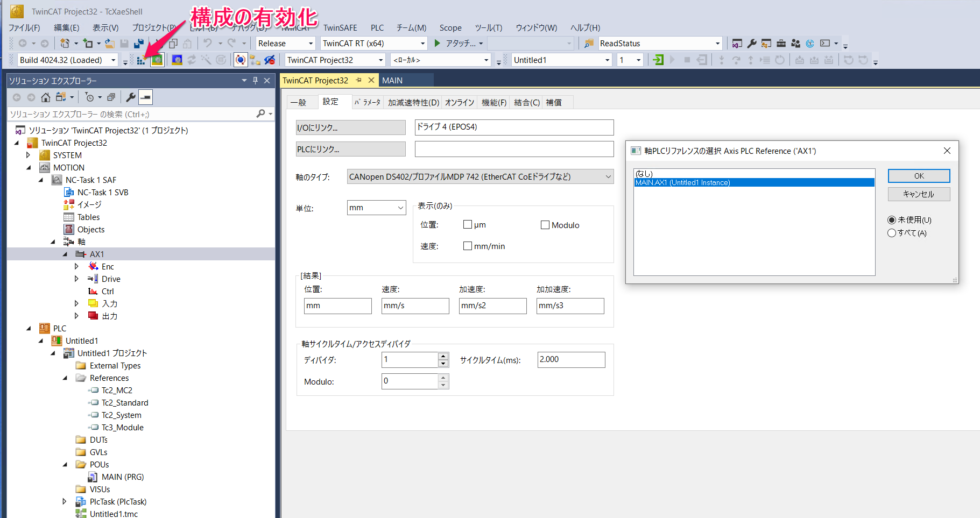Screen dimensions: 980x518
Task: Collapse the AX1 axis tree node
Action: click(65, 254)
